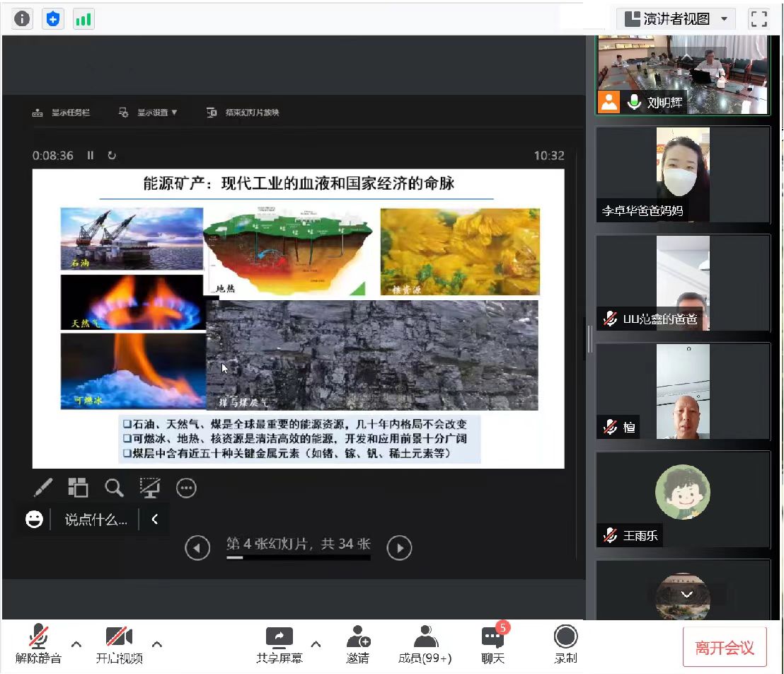Expand the share screen options arrow

[x=316, y=644]
